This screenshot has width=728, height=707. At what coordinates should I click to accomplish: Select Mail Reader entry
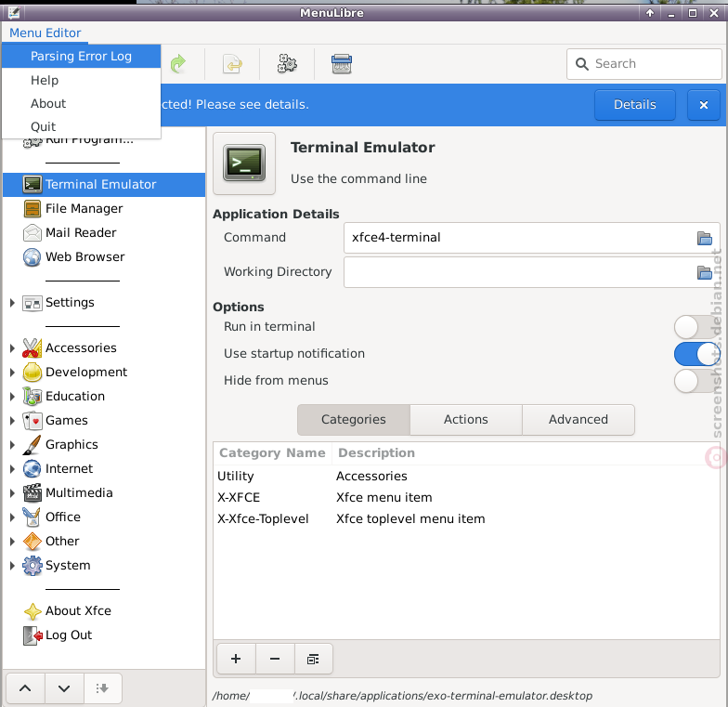tap(104, 232)
